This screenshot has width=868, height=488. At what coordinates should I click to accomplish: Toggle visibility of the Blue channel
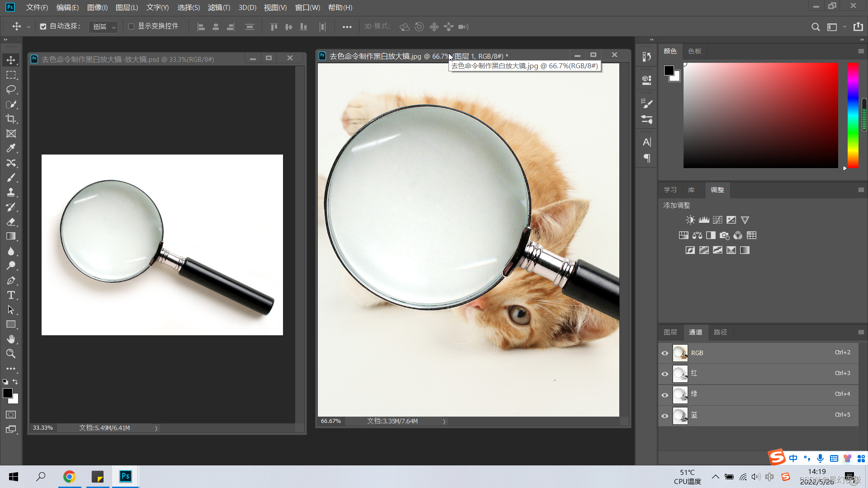[665, 416]
